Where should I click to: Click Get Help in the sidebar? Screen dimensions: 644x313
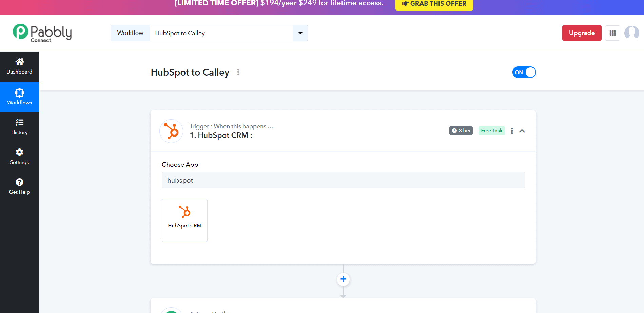(x=19, y=187)
